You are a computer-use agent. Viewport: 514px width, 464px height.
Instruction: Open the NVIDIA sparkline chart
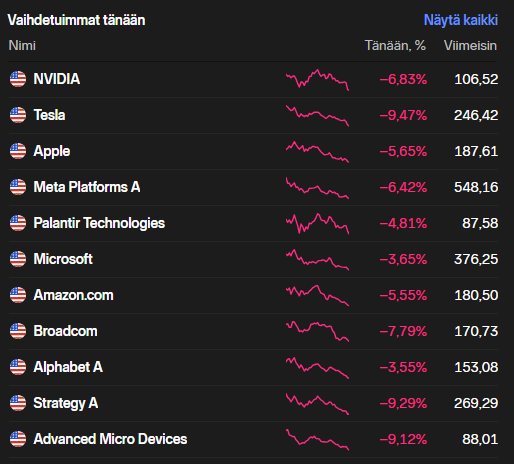tap(317, 80)
